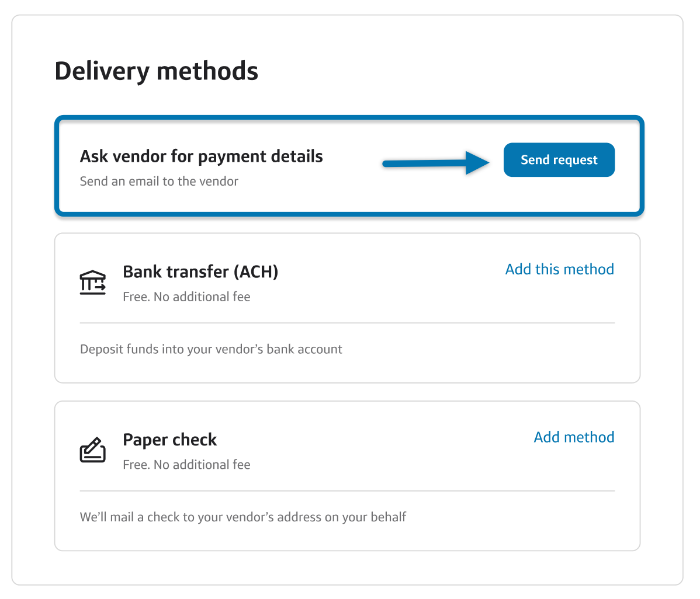Screen dimensions: 700x599
Task: Click the divider line in the Paper check card
Action: 347,491
